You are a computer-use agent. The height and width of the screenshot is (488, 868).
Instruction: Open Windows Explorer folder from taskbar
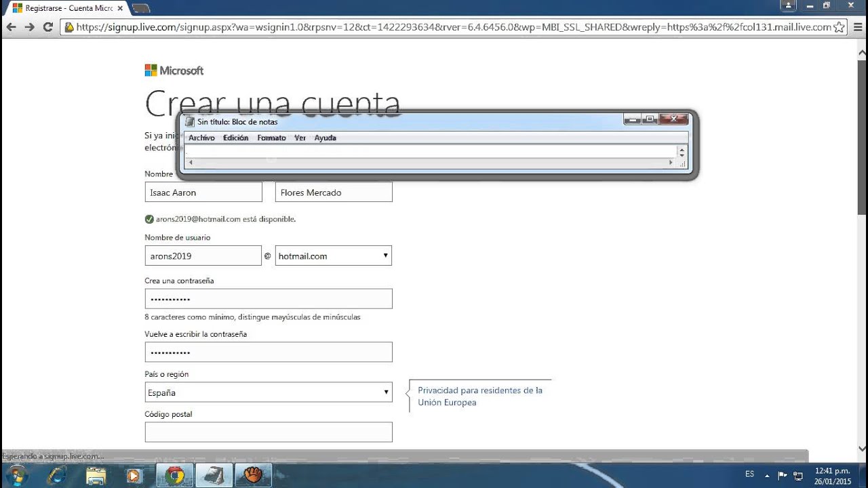coord(96,474)
